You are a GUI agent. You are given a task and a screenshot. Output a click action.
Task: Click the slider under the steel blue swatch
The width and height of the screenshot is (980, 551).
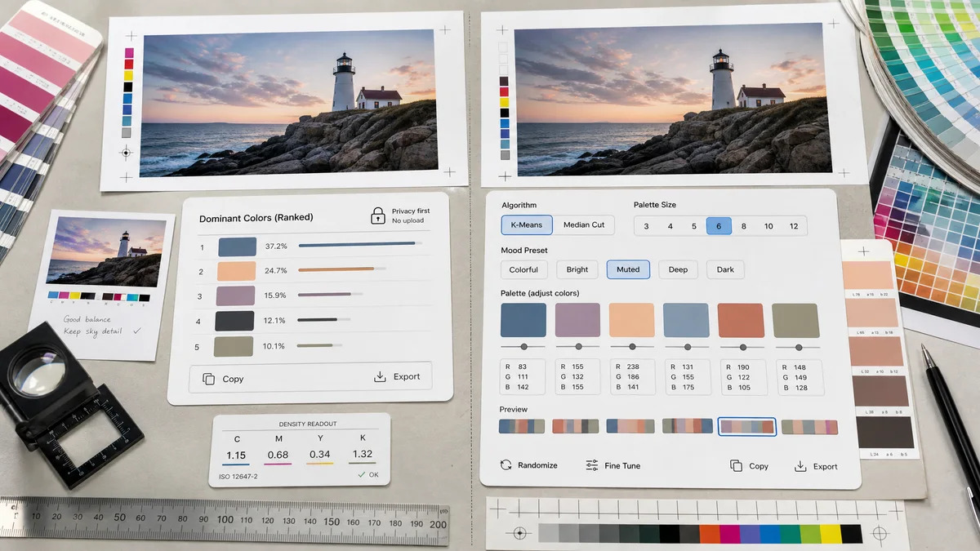coord(523,347)
